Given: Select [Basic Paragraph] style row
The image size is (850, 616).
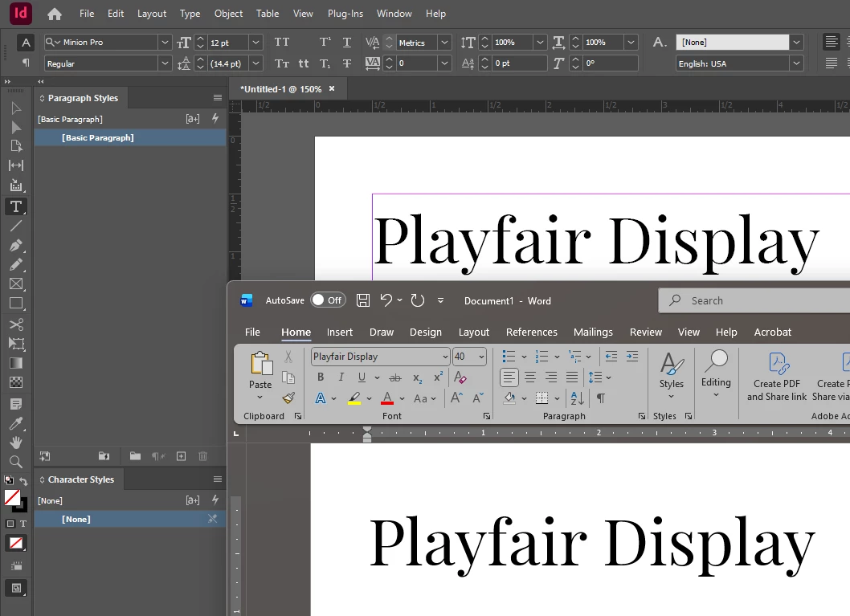Looking at the screenshot, I should coord(130,137).
